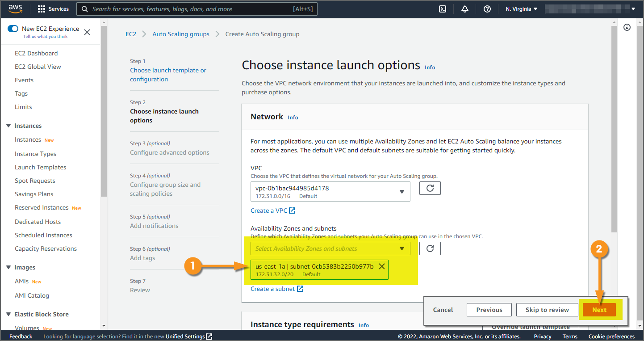The height and width of the screenshot is (341, 644).
Task: Open the Services grid menu
Action: point(53,9)
